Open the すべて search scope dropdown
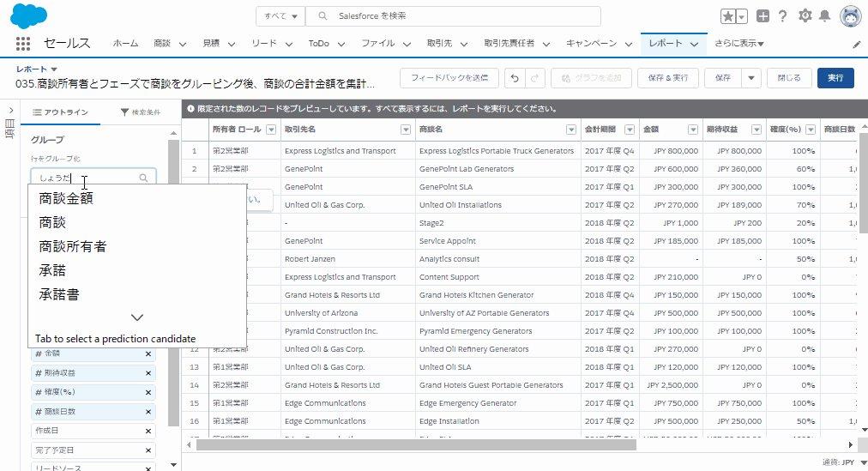868x471 pixels. click(280, 16)
